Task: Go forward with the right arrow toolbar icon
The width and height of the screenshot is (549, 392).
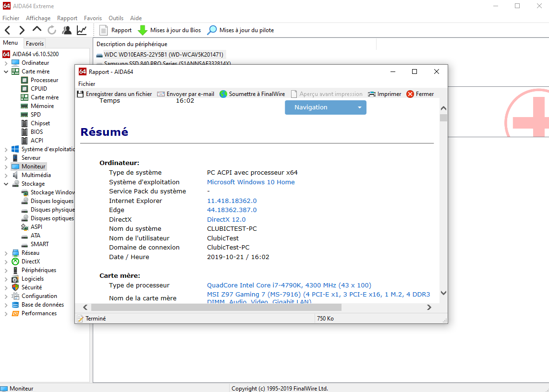Action: click(22, 30)
